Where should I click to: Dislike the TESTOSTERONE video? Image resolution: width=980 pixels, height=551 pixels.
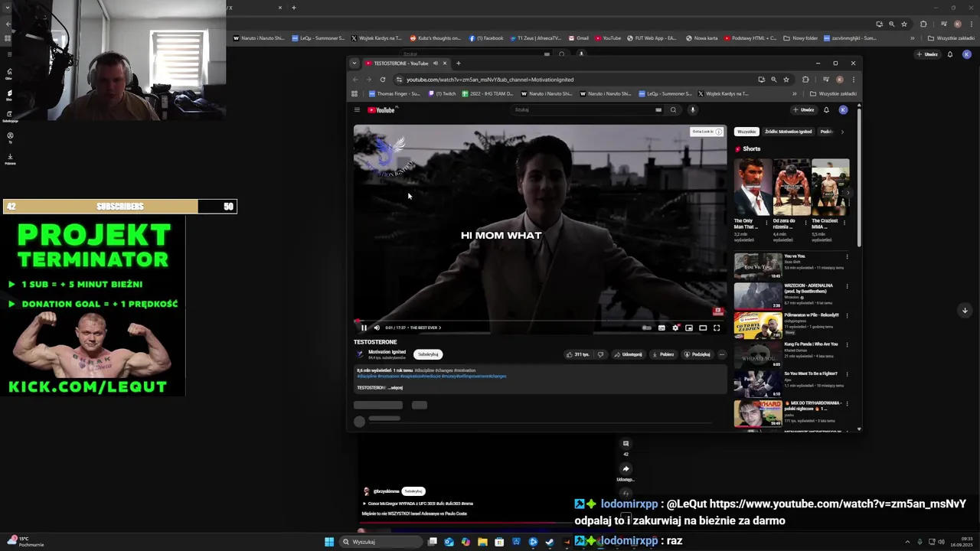[x=600, y=354]
